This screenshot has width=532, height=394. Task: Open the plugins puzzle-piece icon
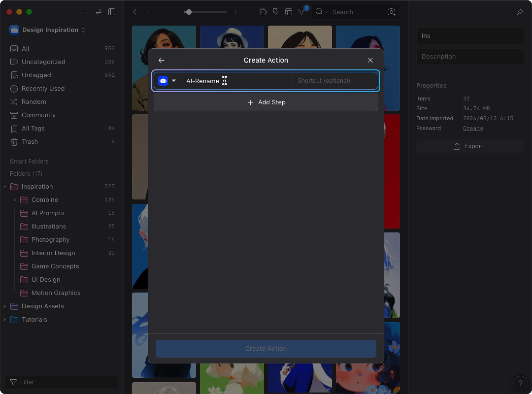[x=263, y=12]
